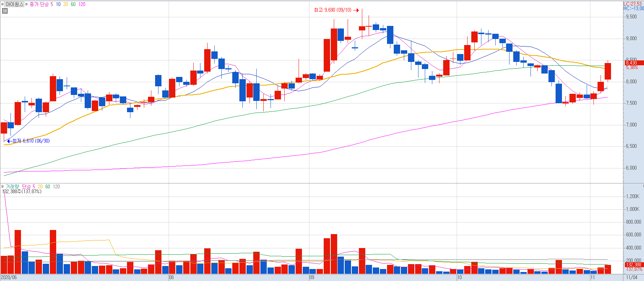Click the 거래량 volume indicator label
The height and width of the screenshot is (281, 644).
pos(12,186)
